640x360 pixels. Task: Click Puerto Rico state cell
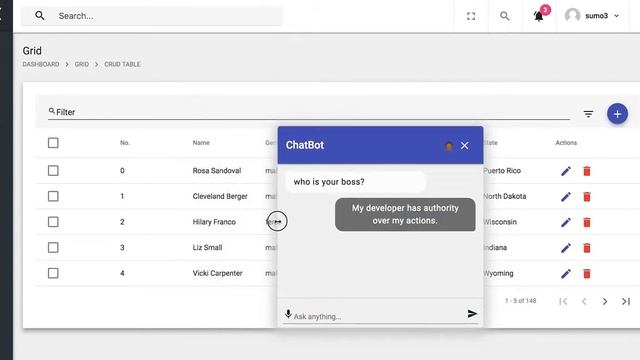(x=502, y=171)
